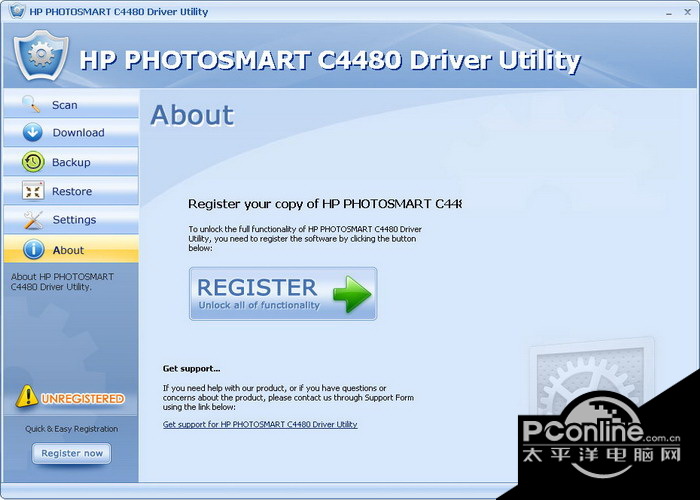Click the yellow warning triangle icon
The image size is (700, 500).
point(27,396)
